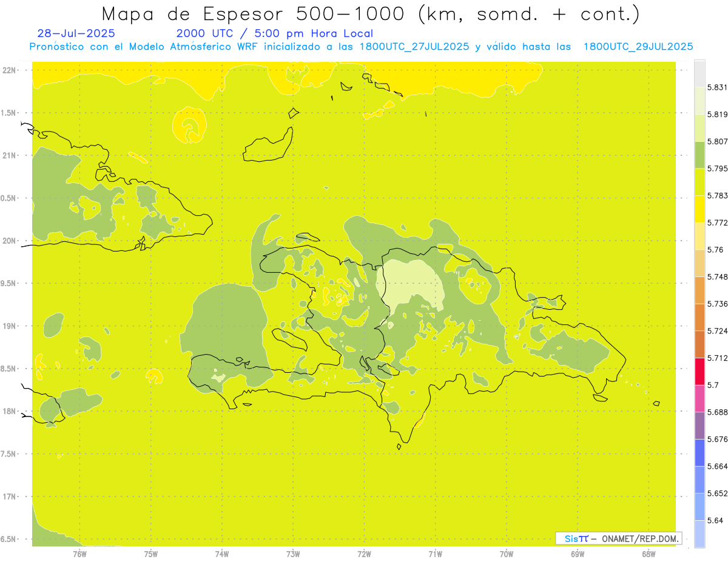
Task: Pick the pink 5.688–5.7 legend swatch
Action: click(699, 398)
